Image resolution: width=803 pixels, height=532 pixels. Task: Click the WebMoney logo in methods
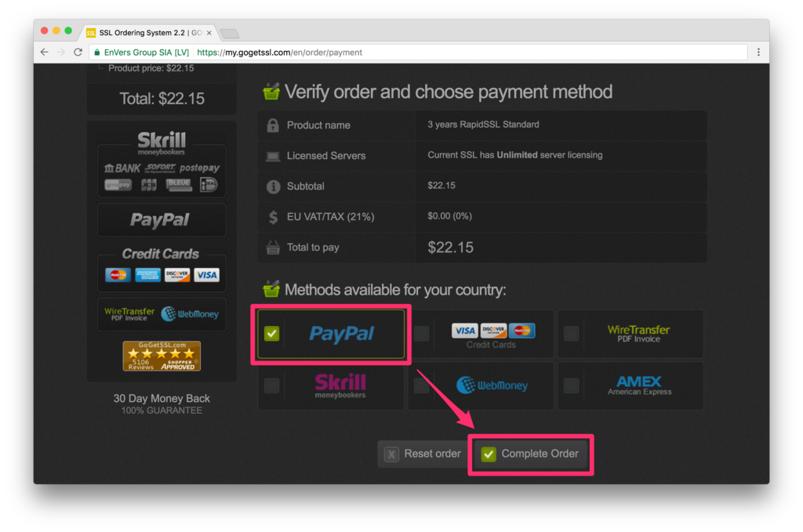click(x=492, y=385)
